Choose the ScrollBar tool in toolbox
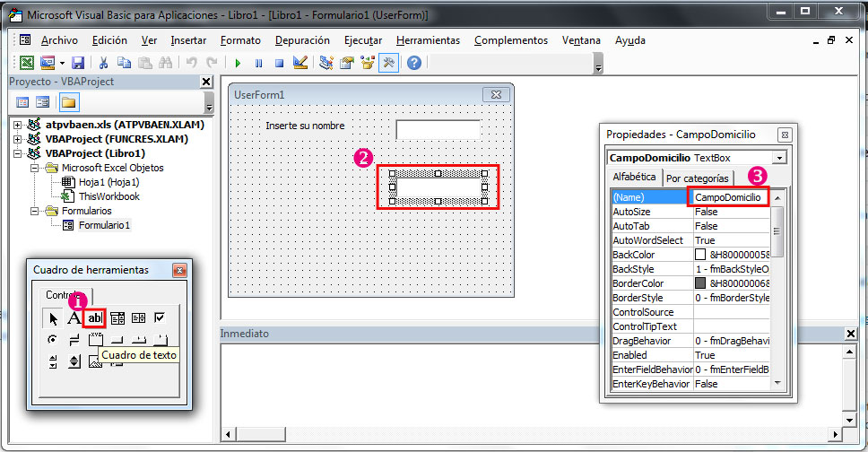Image resolution: width=868 pixels, height=452 pixels. pyautogui.click(x=53, y=361)
